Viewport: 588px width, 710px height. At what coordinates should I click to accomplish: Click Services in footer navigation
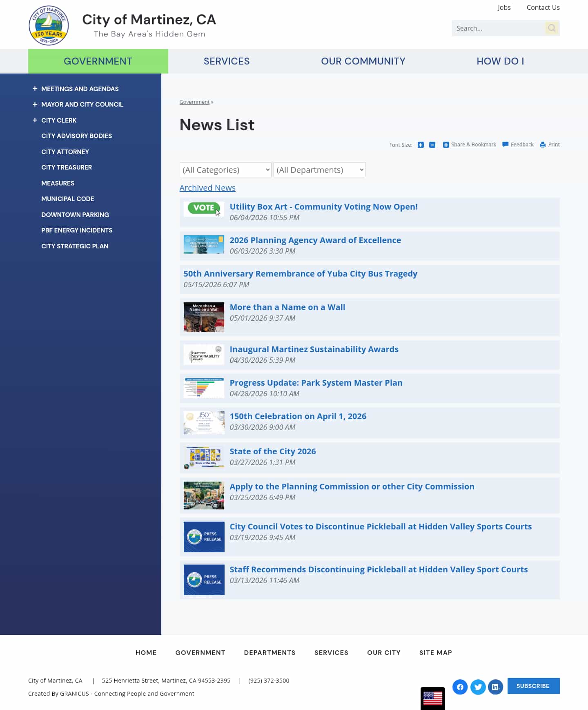(x=331, y=652)
